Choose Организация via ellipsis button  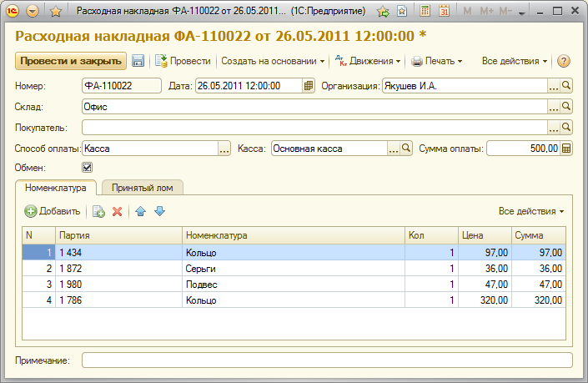[x=554, y=86]
